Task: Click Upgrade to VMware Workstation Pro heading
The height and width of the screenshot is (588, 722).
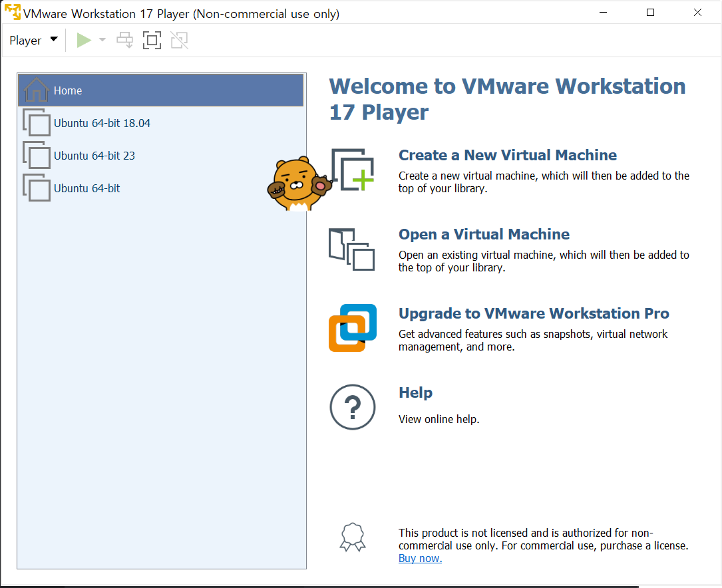Action: [x=534, y=313]
